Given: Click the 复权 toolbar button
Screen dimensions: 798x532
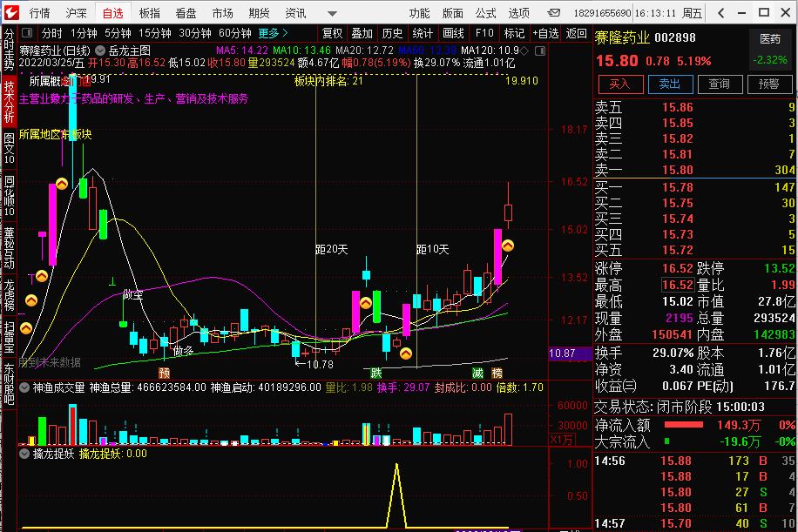Looking at the screenshot, I should pos(332,34).
